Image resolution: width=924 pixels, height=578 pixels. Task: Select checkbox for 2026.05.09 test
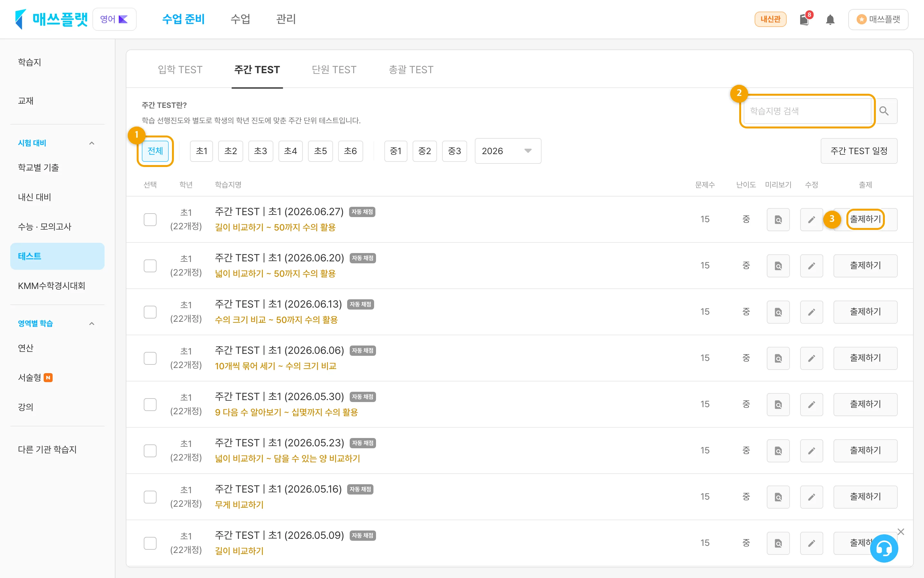click(150, 543)
